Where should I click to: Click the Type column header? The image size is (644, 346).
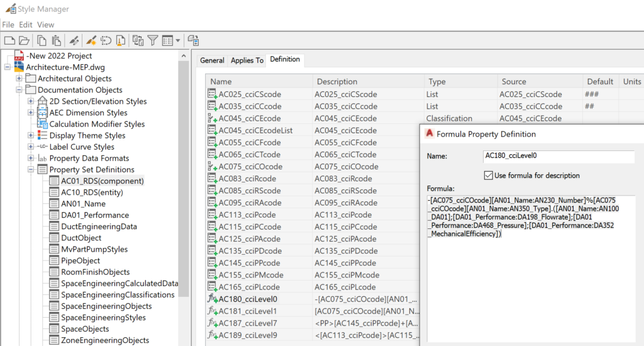[x=461, y=81]
